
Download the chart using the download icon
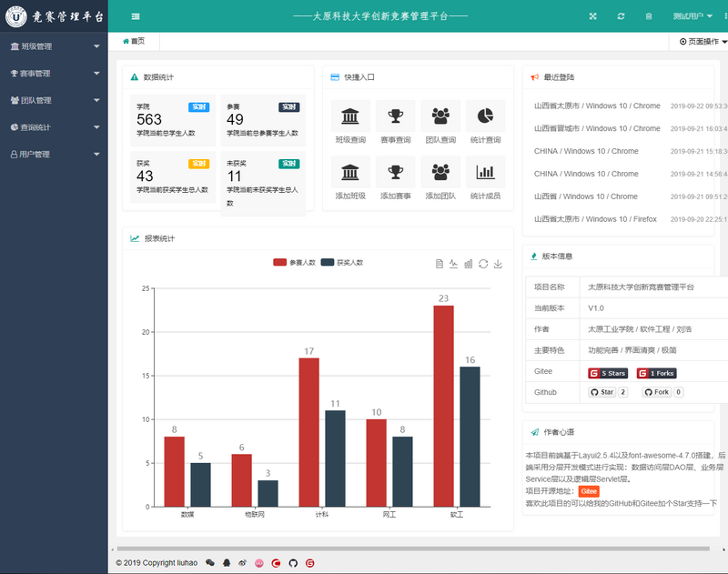[498, 264]
